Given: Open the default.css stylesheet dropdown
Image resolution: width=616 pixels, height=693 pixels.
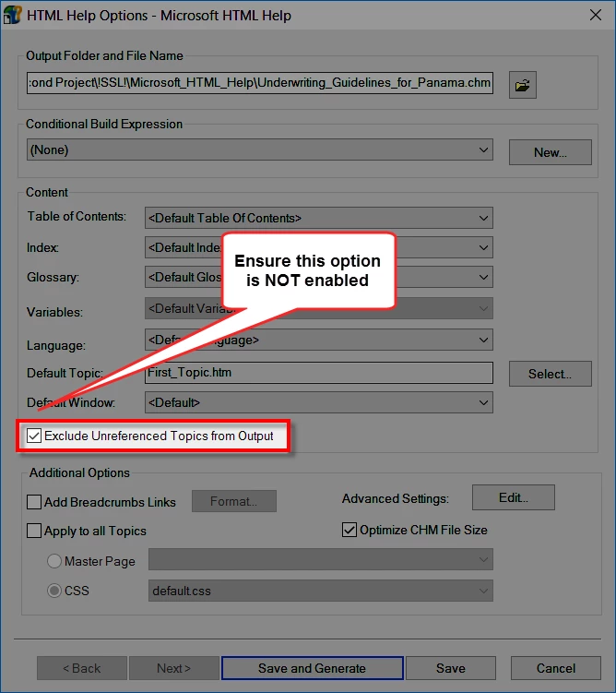Looking at the screenshot, I should (x=321, y=591).
